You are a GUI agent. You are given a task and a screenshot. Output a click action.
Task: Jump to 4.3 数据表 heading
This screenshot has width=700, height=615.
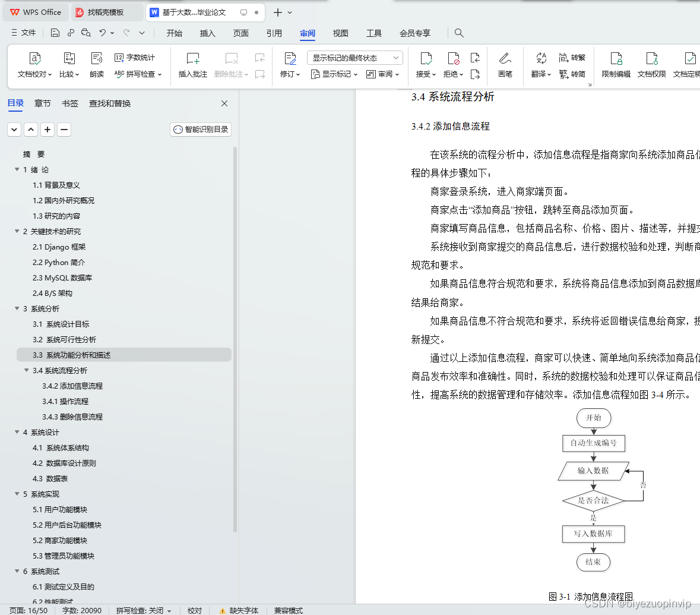tap(50, 479)
